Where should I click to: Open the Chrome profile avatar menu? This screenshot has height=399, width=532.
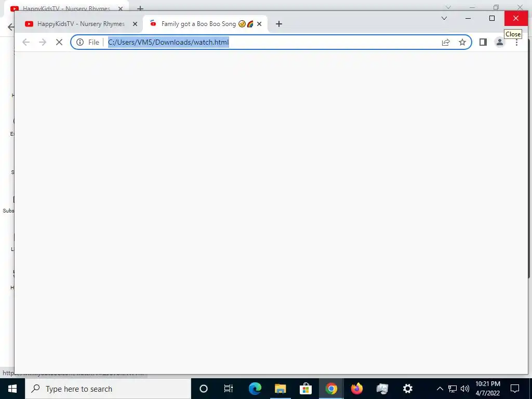coord(499,42)
